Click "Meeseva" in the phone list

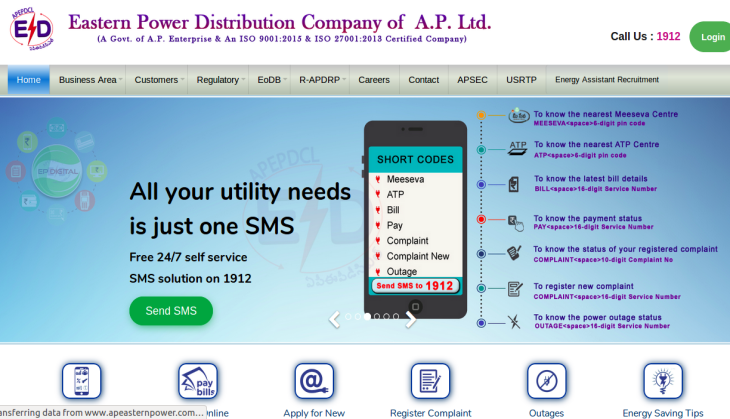tap(406, 179)
